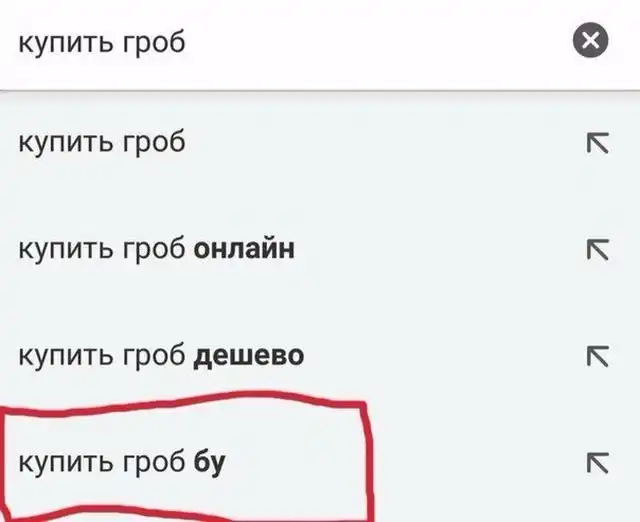This screenshot has width=640, height=522.
Task: Pick the suggestion 'купить гроб дешево'
Action: [320, 356]
